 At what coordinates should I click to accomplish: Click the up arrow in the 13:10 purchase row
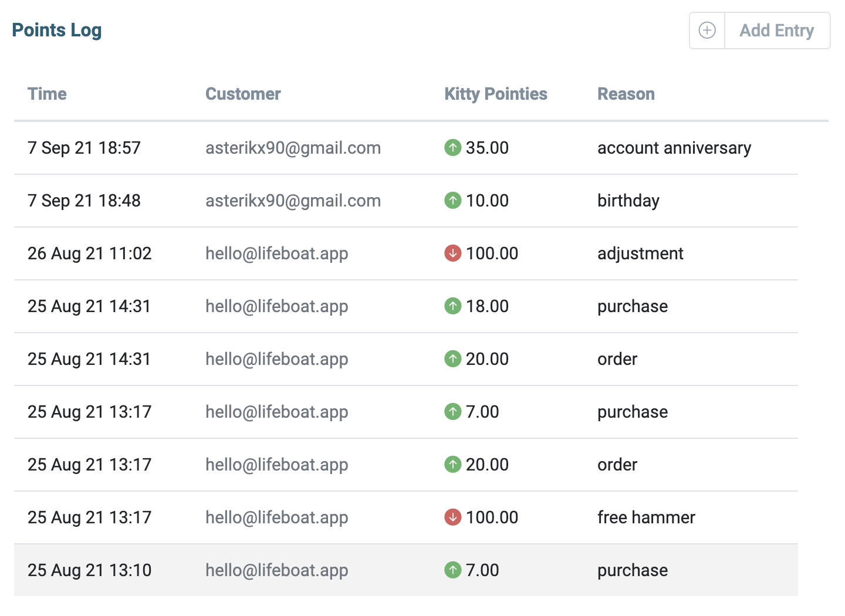coord(452,570)
